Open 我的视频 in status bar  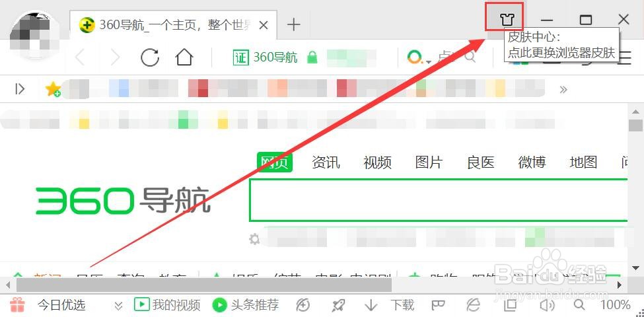click(x=167, y=305)
